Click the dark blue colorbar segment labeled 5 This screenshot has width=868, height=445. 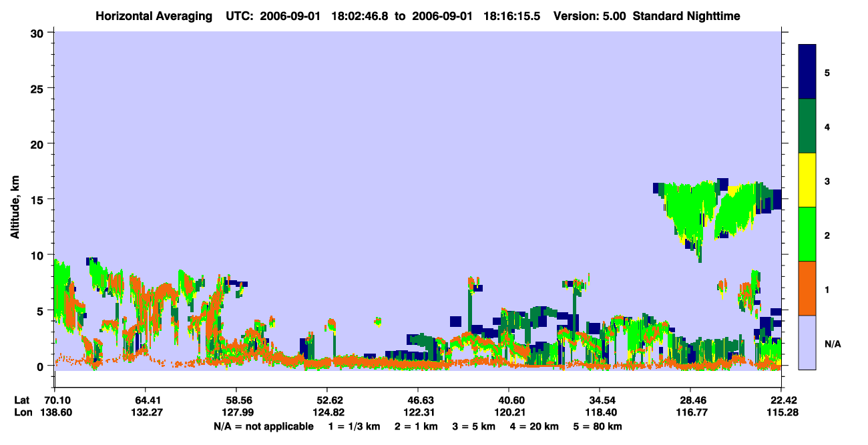point(807,71)
